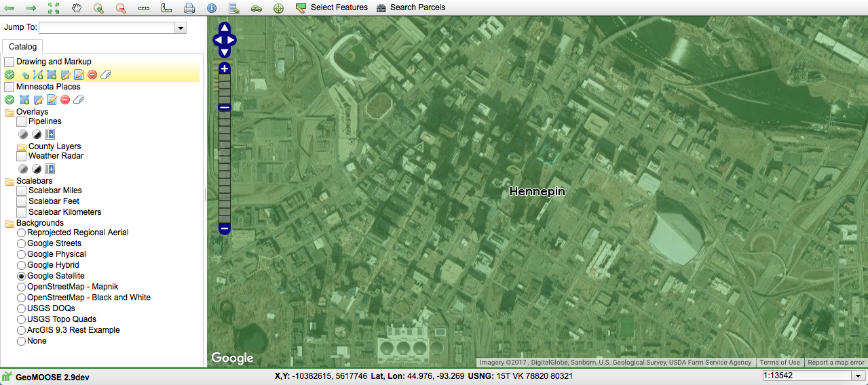Turn on the Pipelines overlay checkbox
This screenshot has height=385, width=868.
[x=21, y=121]
